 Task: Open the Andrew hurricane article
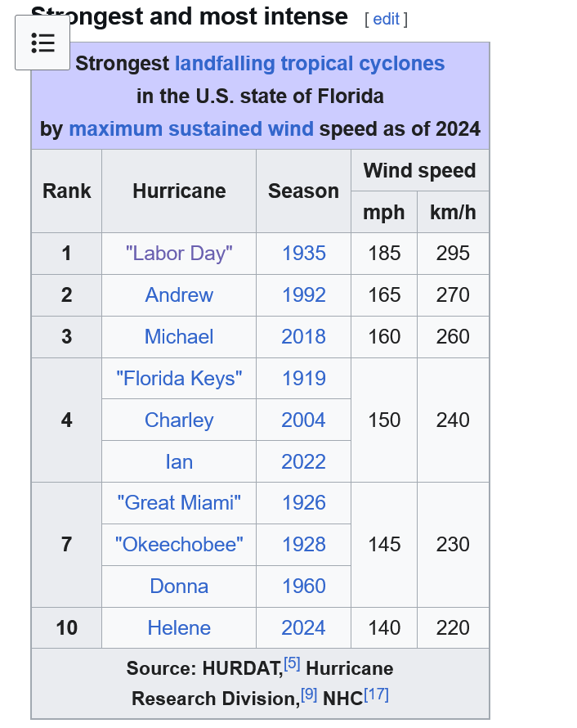[179, 295]
